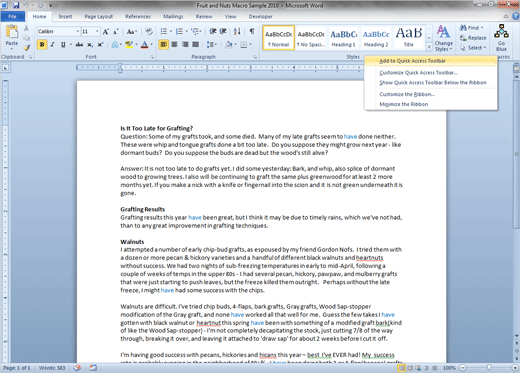The height and width of the screenshot is (373, 520).
Task: Apply the Heading 1 style
Action: coord(343,38)
